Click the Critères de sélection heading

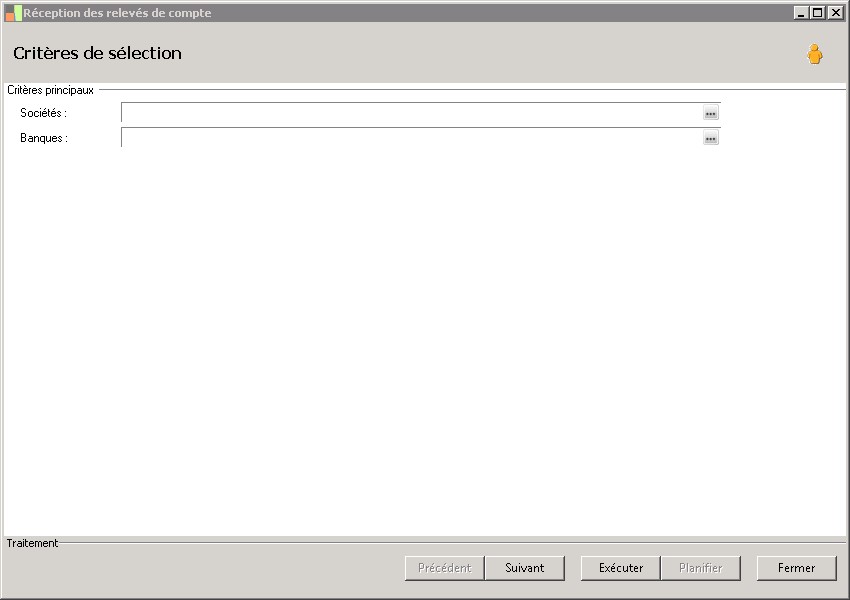tap(98, 53)
